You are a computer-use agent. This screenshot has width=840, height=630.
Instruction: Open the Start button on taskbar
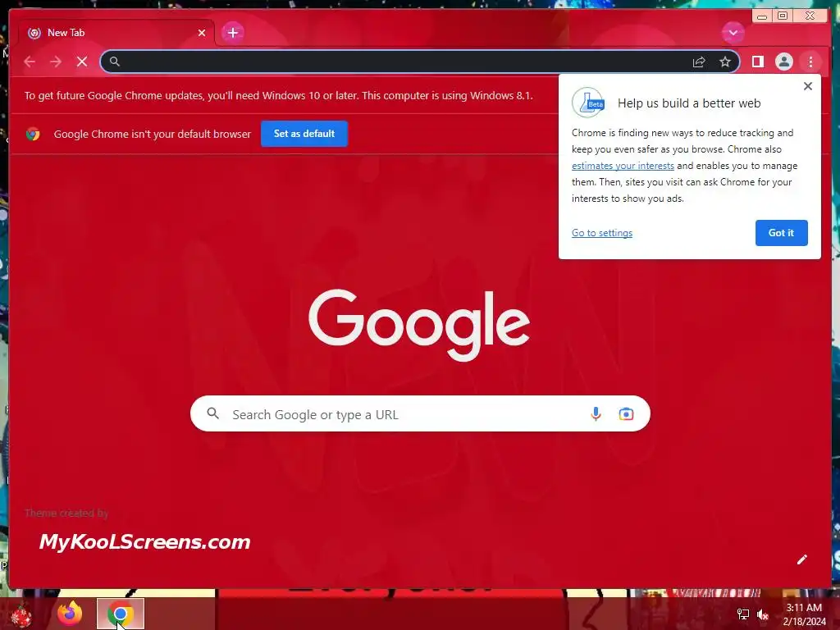pos(21,614)
